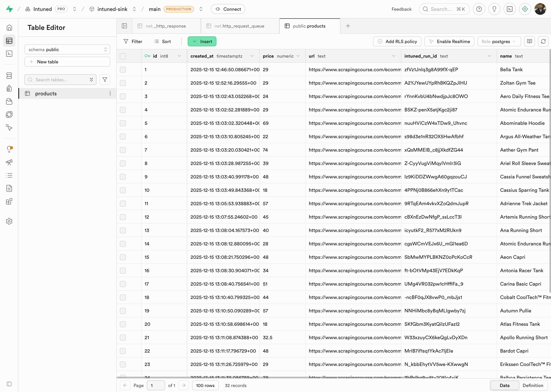Screen dimensions: 551x392
Task: Open the table filter funnel icon beside search
Action: click(x=105, y=80)
